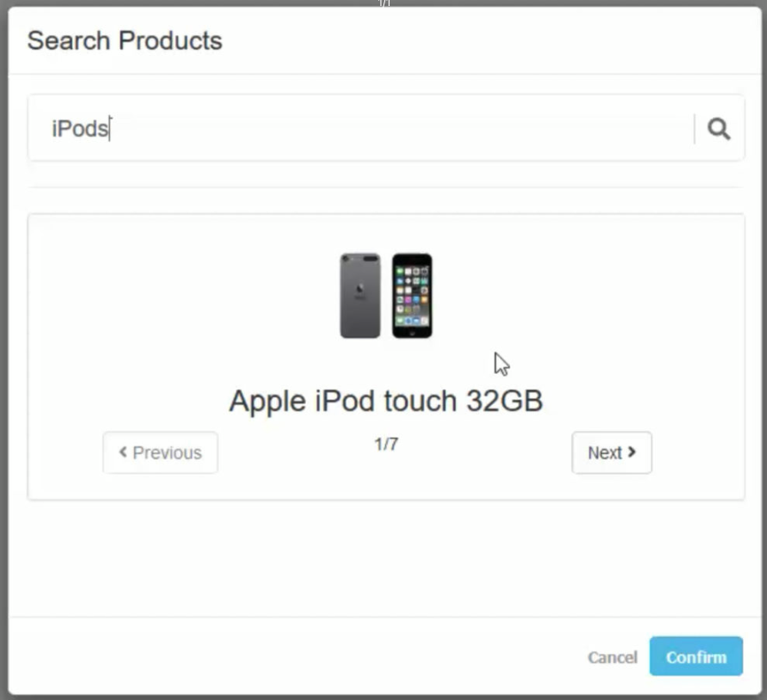Select the Apple iPod touch 32GB title
The height and width of the screenshot is (700, 767).
pyautogui.click(x=386, y=401)
